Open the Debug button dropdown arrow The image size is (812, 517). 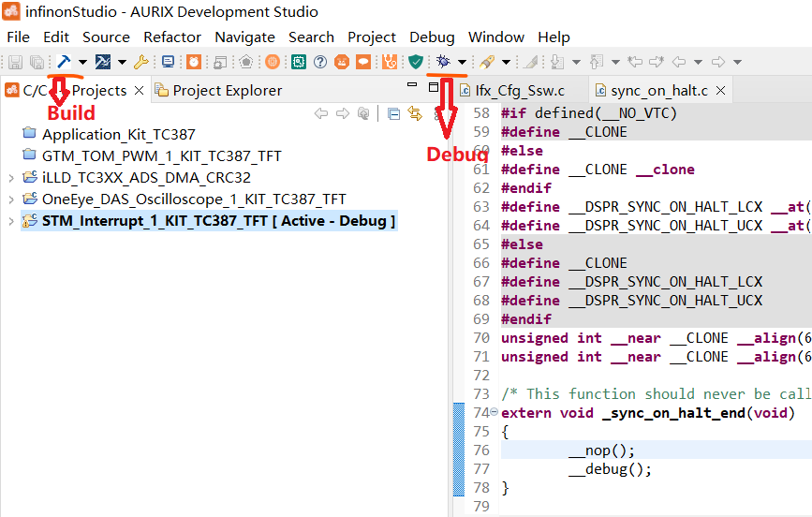point(462,62)
